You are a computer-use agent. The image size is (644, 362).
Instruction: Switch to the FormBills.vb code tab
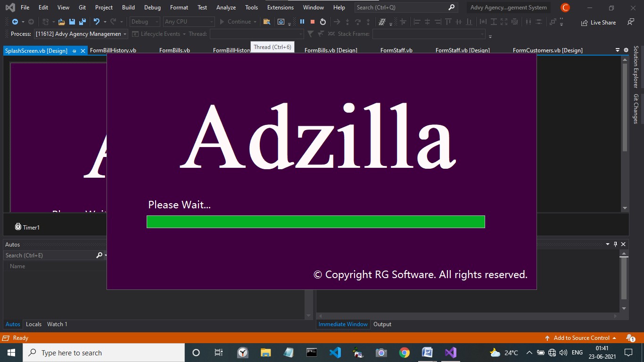pos(174,50)
